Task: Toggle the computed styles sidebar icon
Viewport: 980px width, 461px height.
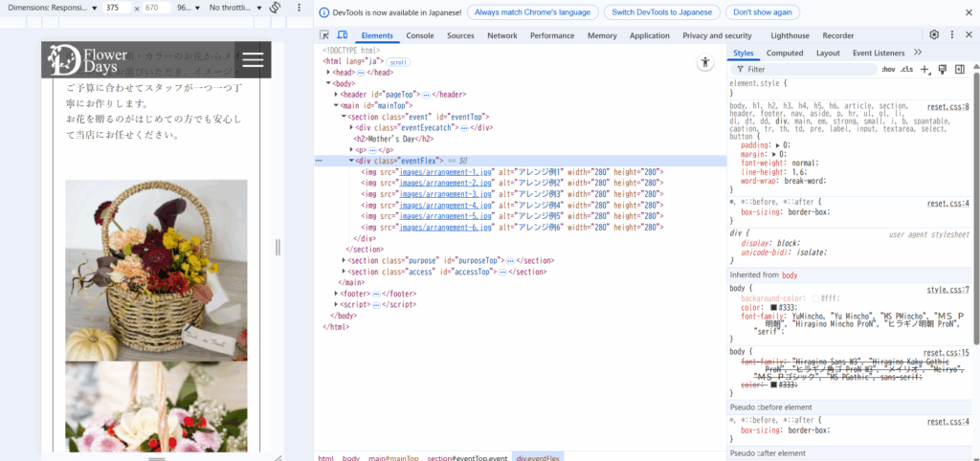Action: [958, 69]
